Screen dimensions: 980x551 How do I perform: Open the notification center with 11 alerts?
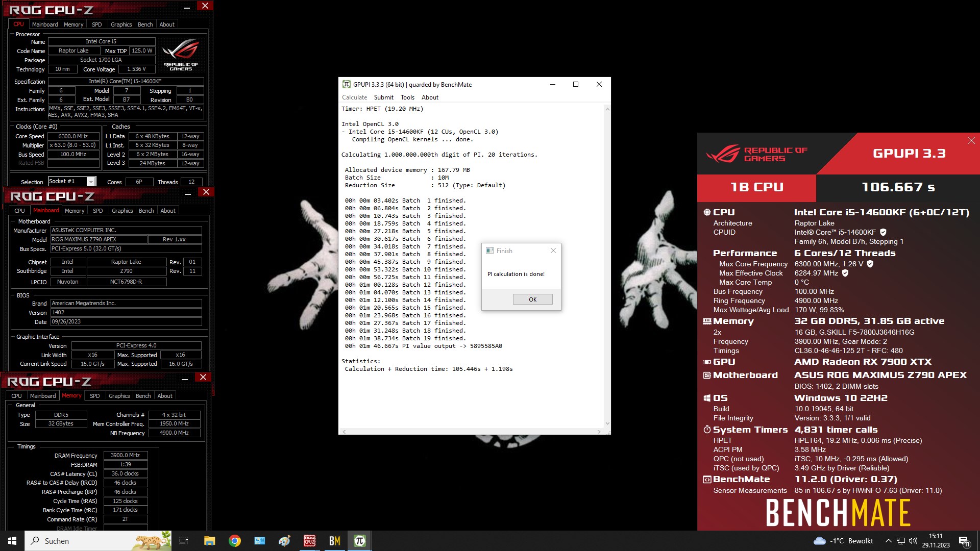965,541
